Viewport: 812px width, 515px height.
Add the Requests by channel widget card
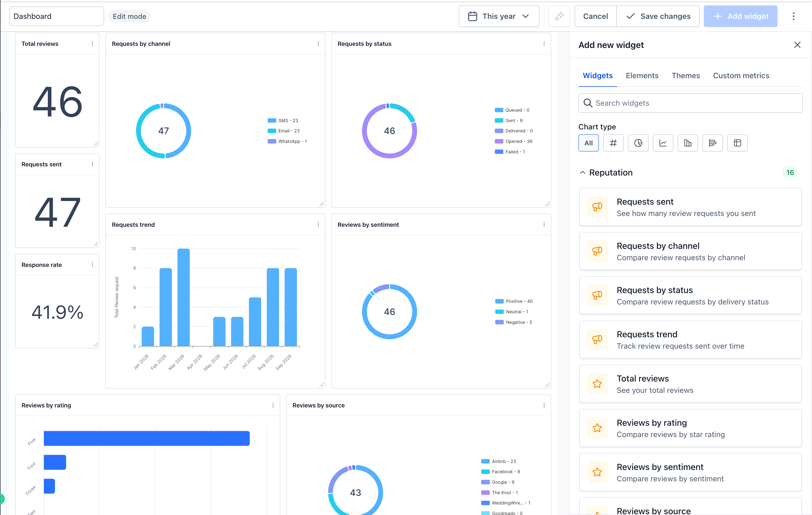pos(690,251)
